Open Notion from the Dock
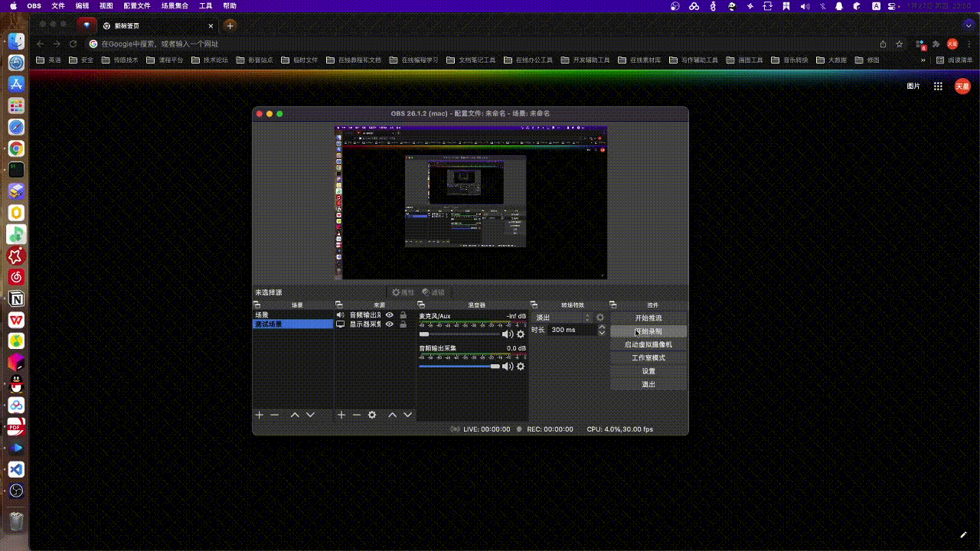 pos(16,298)
